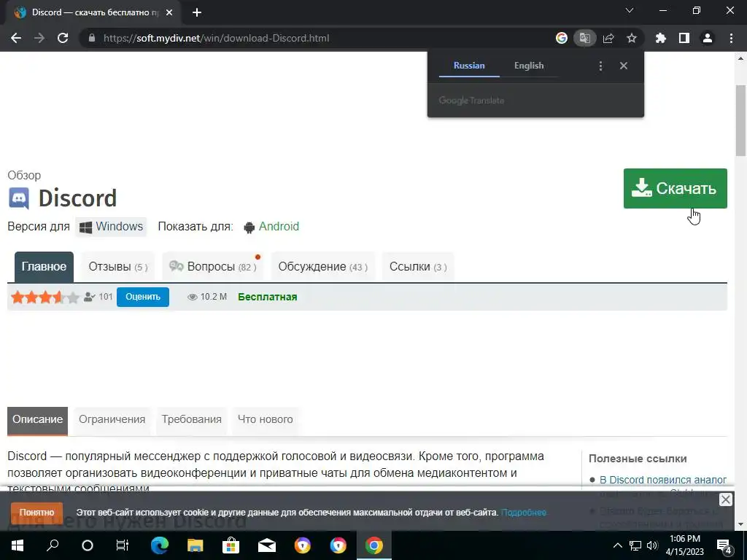This screenshot has width=747, height=560.
Task: Click the Chrome icon in taskbar
Action: point(374,545)
